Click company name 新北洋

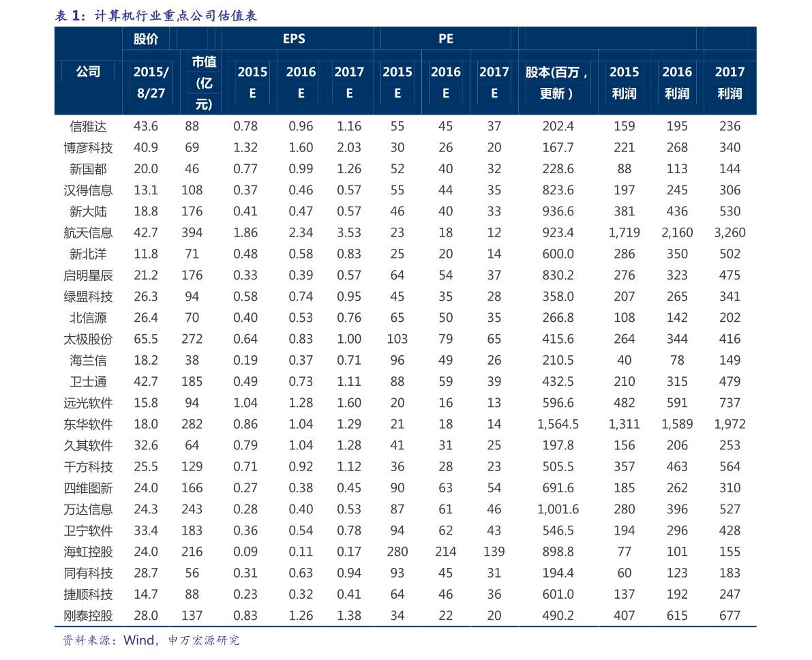(88, 254)
